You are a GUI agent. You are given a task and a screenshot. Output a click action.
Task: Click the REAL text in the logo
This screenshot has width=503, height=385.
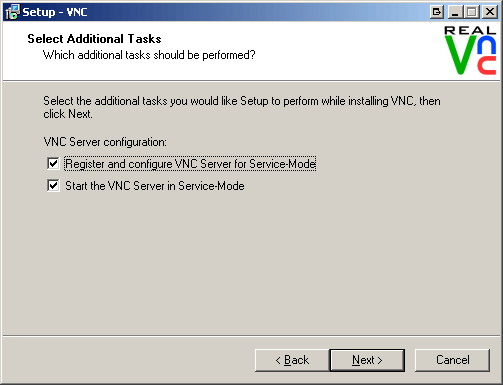[470, 30]
